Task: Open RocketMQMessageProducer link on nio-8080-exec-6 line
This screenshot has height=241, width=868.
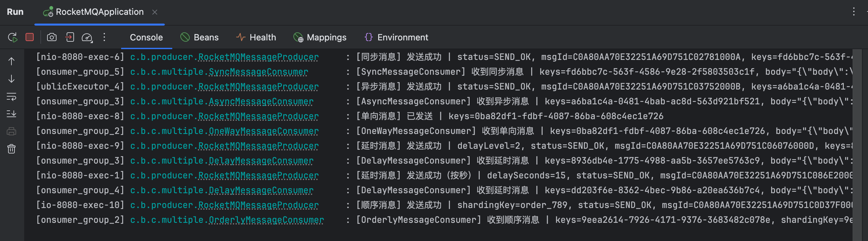Action: coord(258,57)
